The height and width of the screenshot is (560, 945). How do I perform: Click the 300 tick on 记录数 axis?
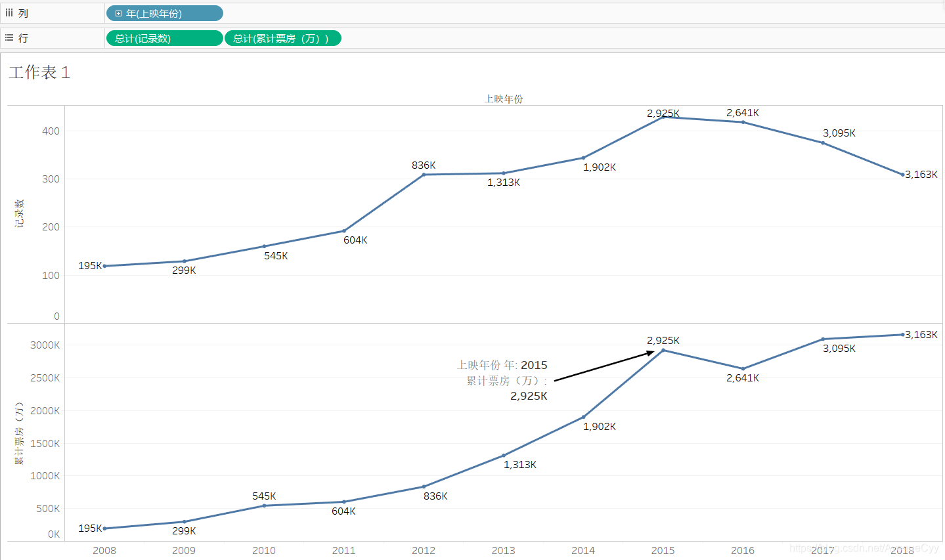(51, 179)
